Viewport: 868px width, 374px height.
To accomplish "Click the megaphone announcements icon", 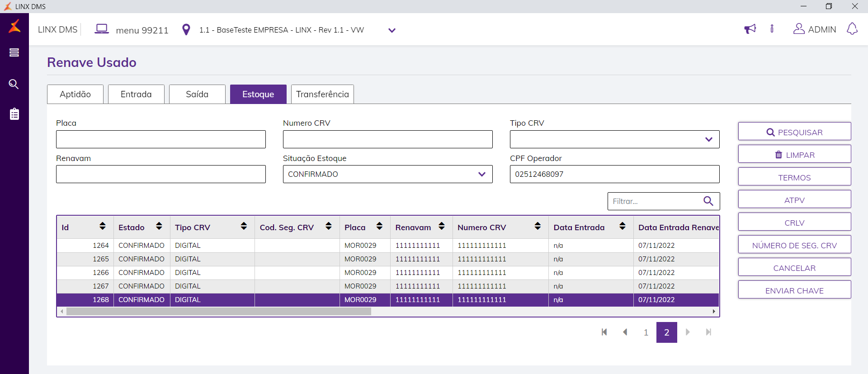I will point(750,29).
